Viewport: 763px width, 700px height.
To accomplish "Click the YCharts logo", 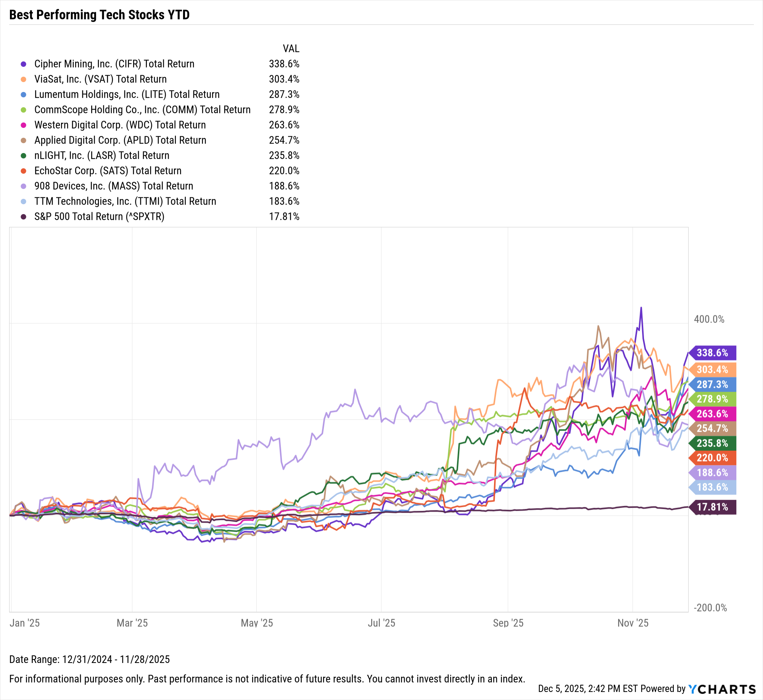I will [x=722, y=689].
